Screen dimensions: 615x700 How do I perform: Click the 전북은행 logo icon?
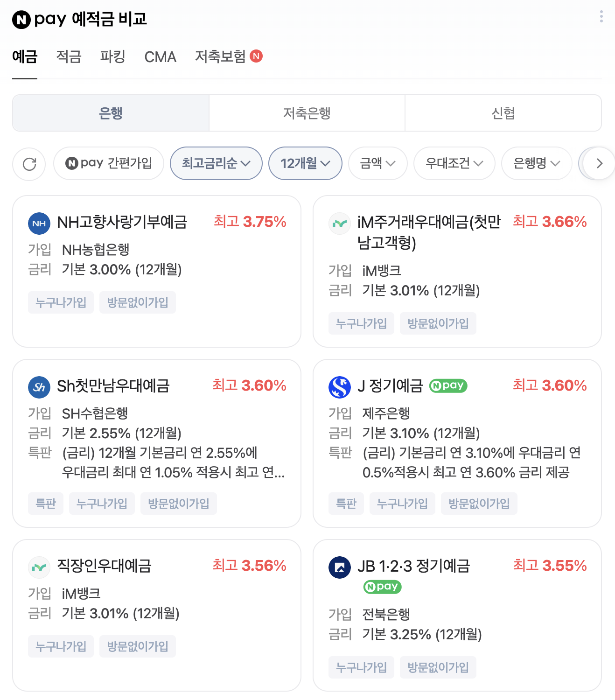(x=340, y=567)
